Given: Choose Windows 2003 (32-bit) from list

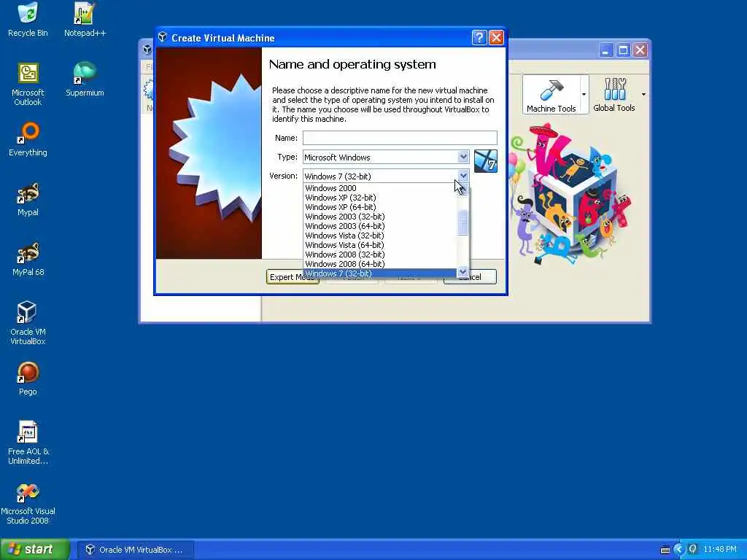Looking at the screenshot, I should click(379, 217).
